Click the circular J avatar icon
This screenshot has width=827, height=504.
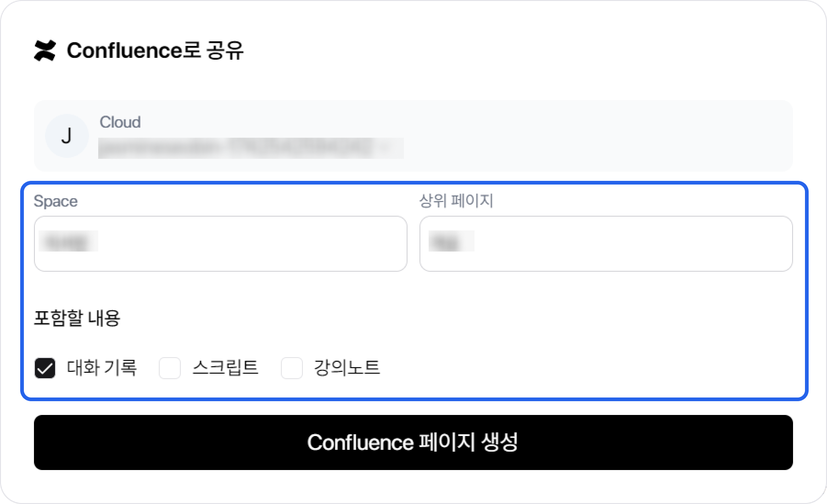click(67, 136)
